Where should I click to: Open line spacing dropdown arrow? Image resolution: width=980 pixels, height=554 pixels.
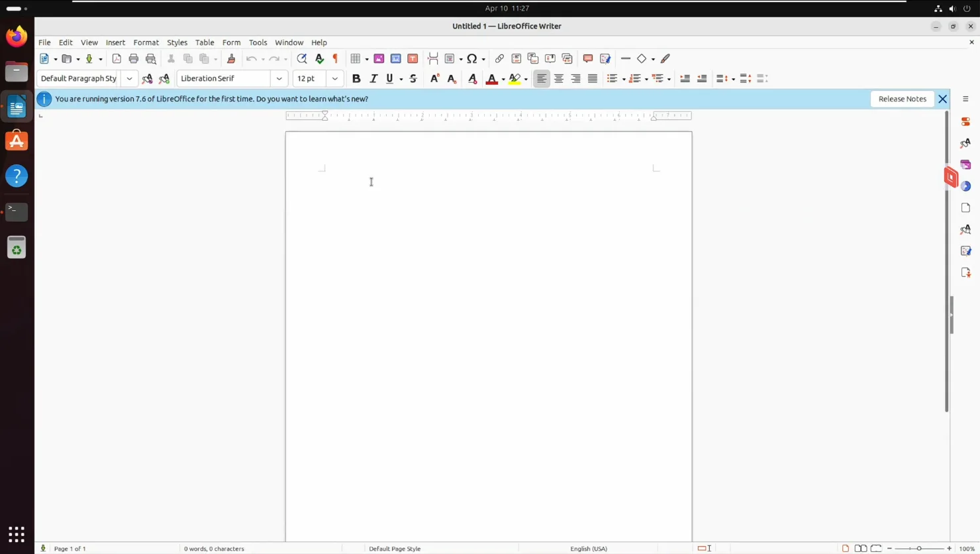pos(733,80)
